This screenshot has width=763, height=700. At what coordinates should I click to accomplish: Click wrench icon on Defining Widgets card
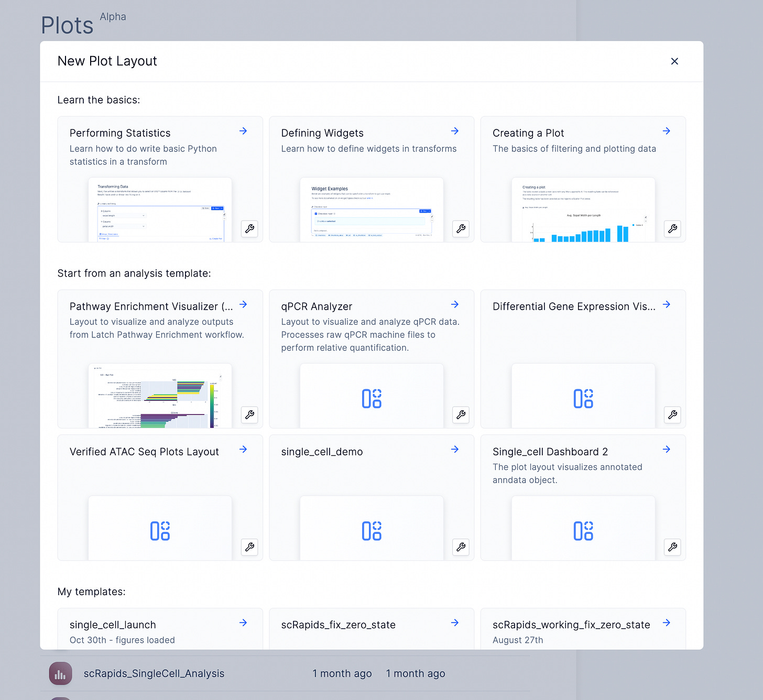point(461,228)
